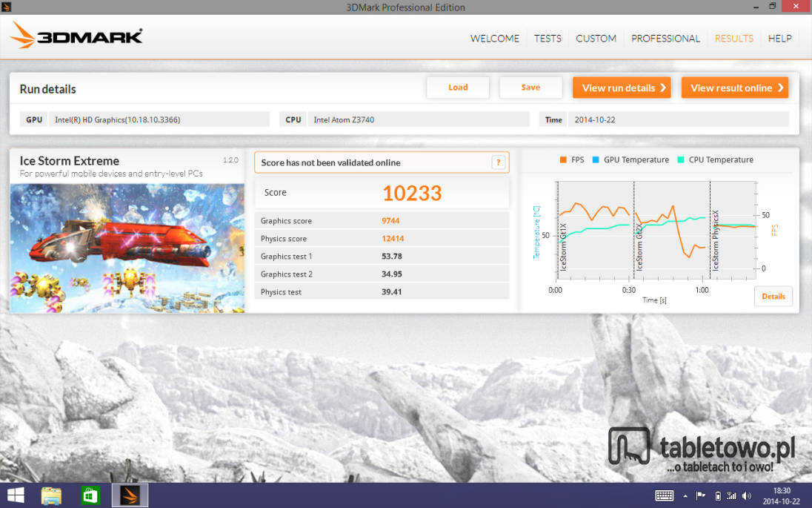Image resolution: width=812 pixels, height=508 pixels.
Task: Open the volume speaker tray icon
Action: (x=746, y=495)
